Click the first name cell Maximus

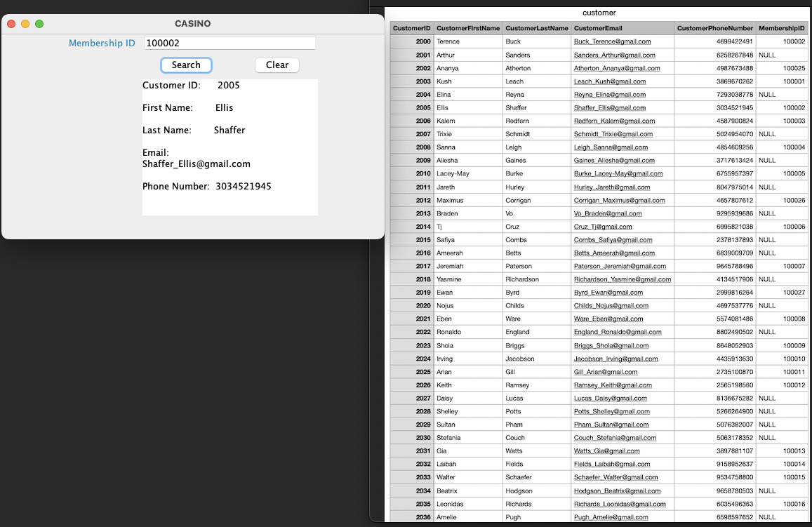pyautogui.click(x=468, y=200)
